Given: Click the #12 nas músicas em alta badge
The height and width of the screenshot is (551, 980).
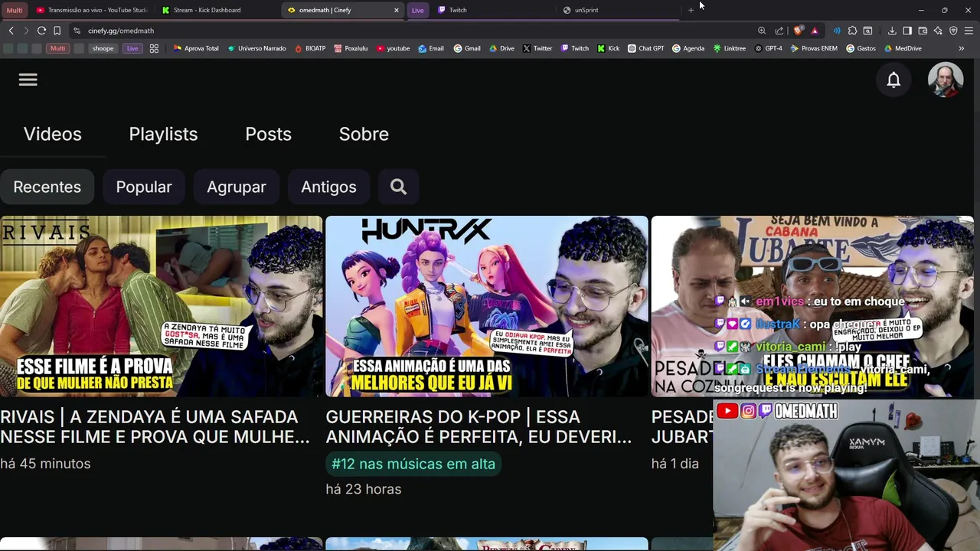Looking at the screenshot, I should (x=413, y=464).
